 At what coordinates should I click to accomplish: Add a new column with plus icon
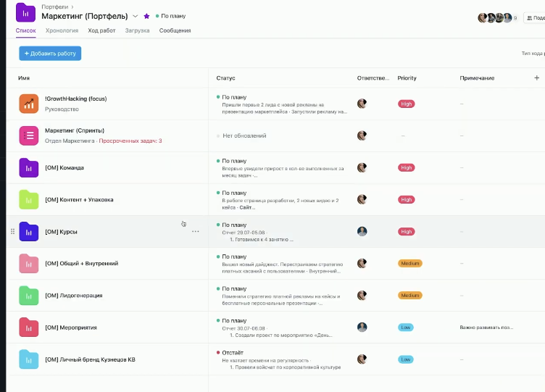coord(536,78)
